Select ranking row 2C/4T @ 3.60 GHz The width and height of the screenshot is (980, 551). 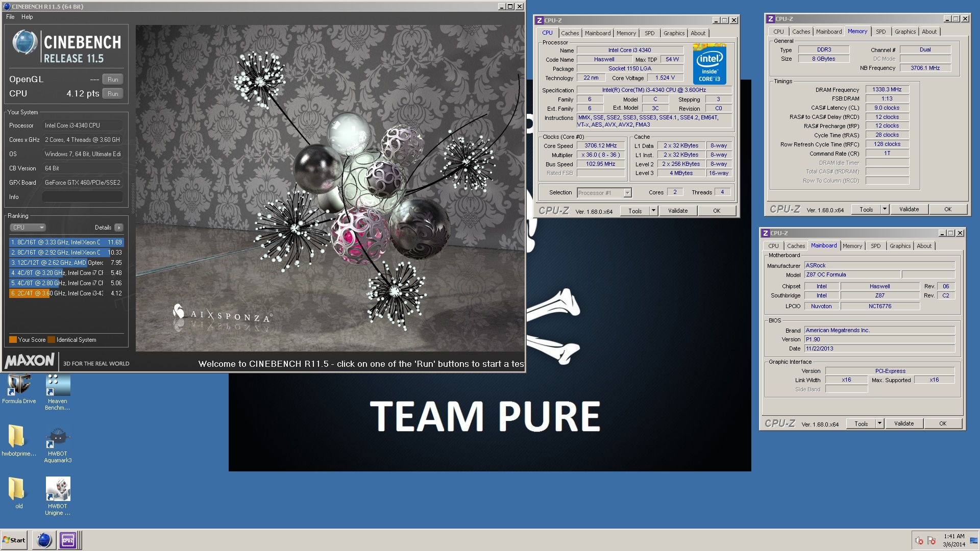point(66,293)
